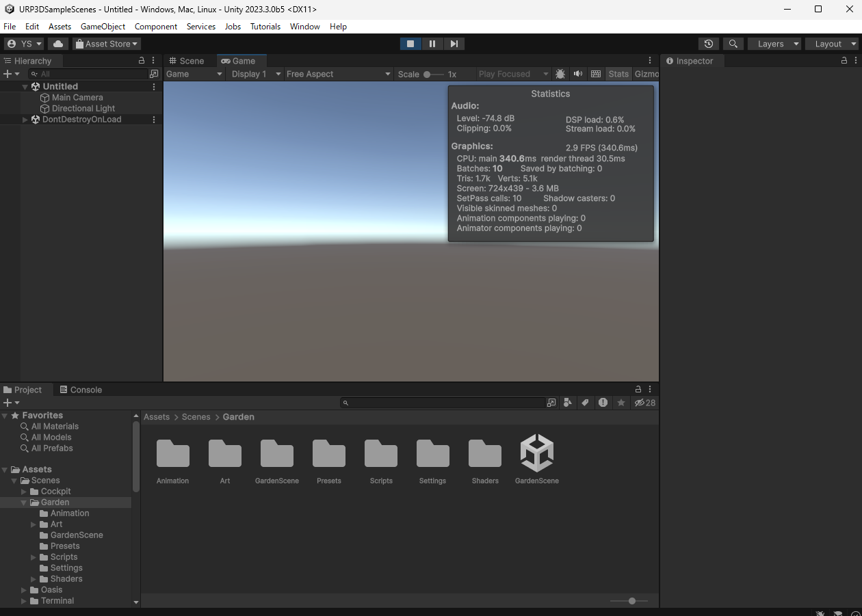Expand the DontDestroyOnLoad hierarchy item

click(x=25, y=120)
